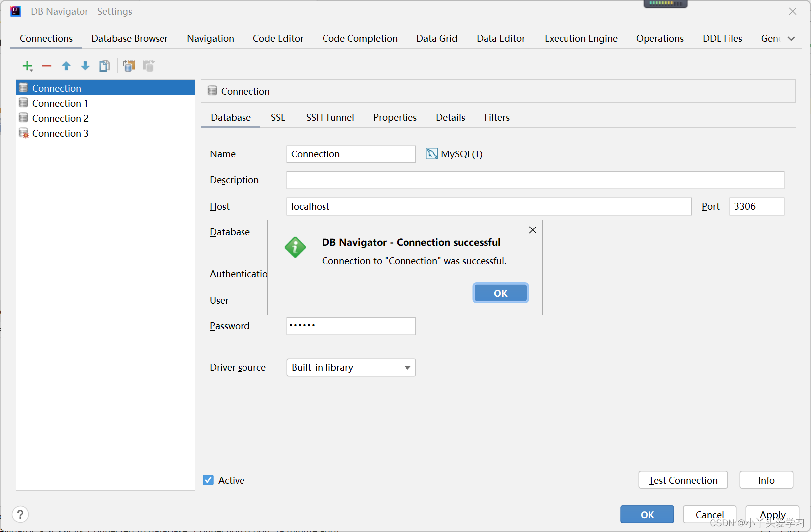The width and height of the screenshot is (811, 532).
Task: Click the copy-to-clipboard connections icon
Action: click(x=129, y=66)
